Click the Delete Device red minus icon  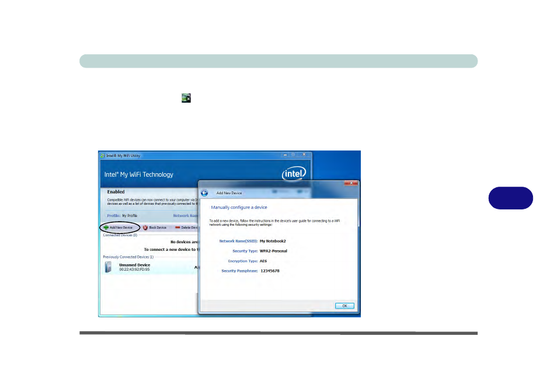tap(177, 228)
